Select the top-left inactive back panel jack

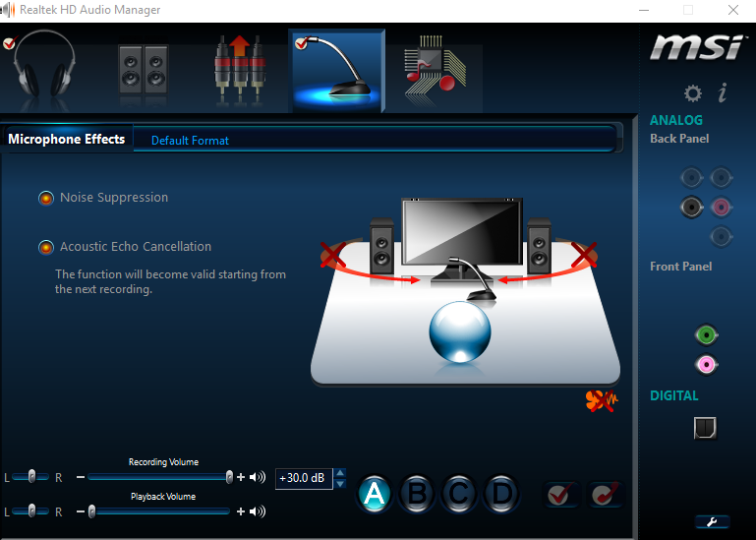691,178
